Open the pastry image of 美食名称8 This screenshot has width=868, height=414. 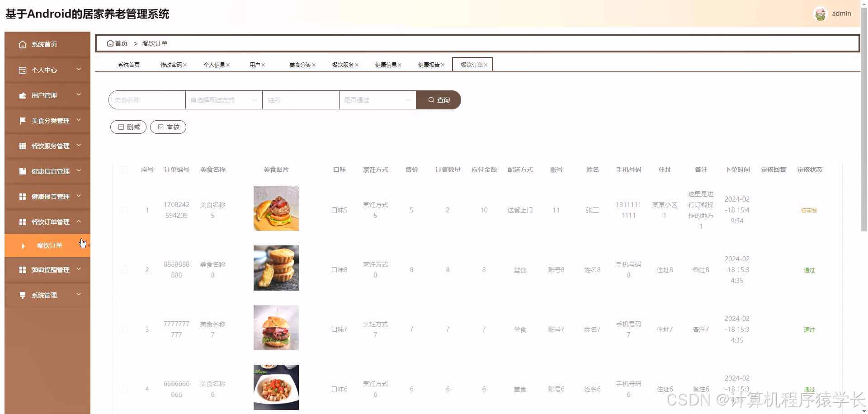[276, 268]
